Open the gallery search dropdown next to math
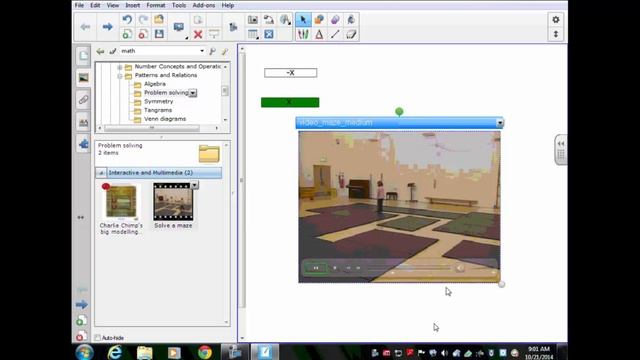This screenshot has height=360, width=640. (x=202, y=51)
